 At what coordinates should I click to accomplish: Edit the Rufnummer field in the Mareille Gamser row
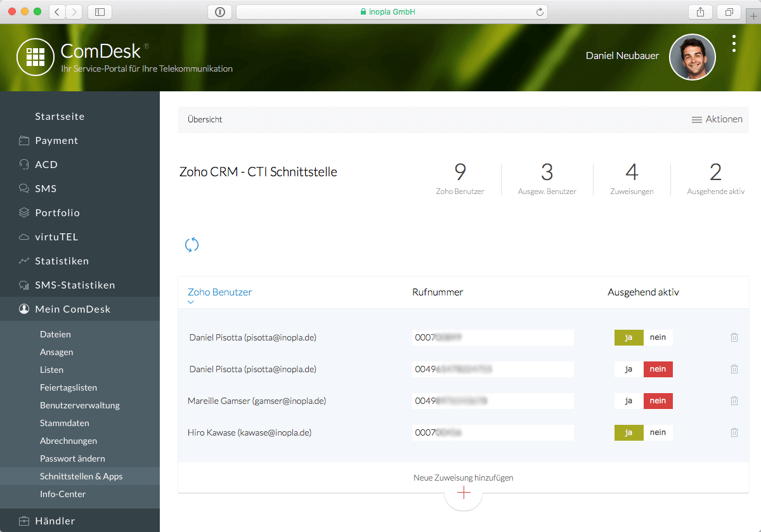coord(493,401)
